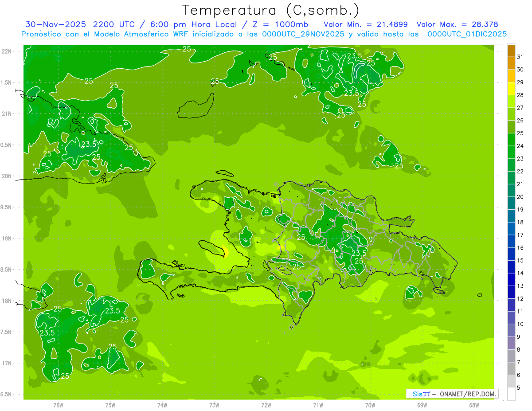Click the '71W' longitude axis label
The height and width of the screenshot is (411, 532).
click(x=318, y=405)
